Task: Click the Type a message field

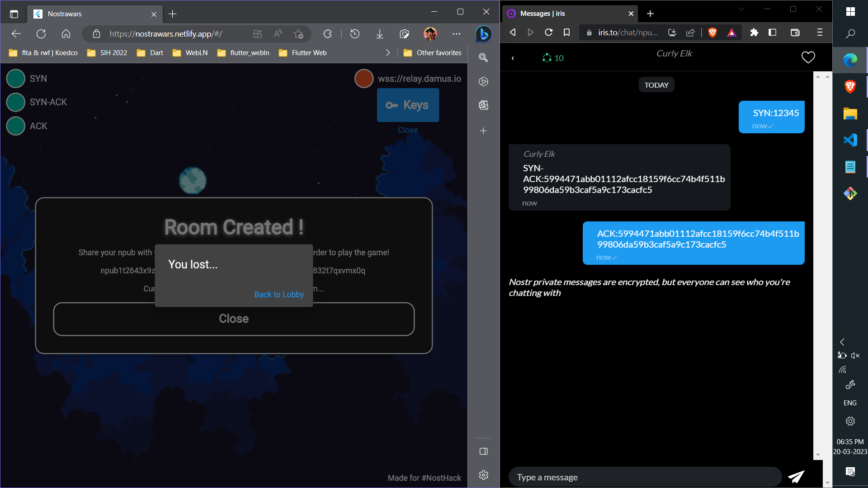Action: tap(644, 477)
